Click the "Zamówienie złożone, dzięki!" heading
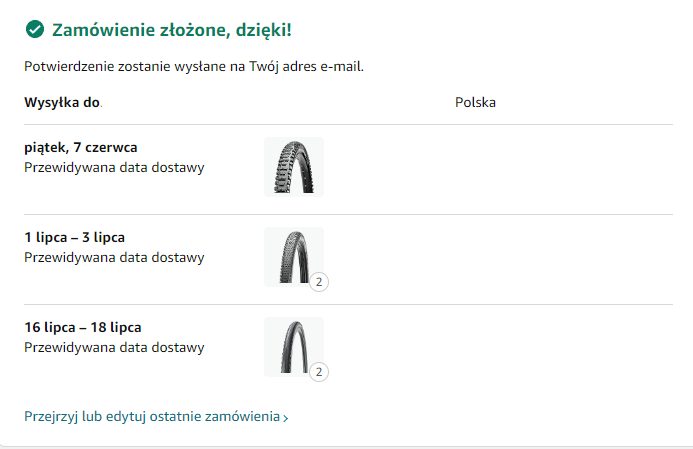693x449 pixels. coord(172,30)
